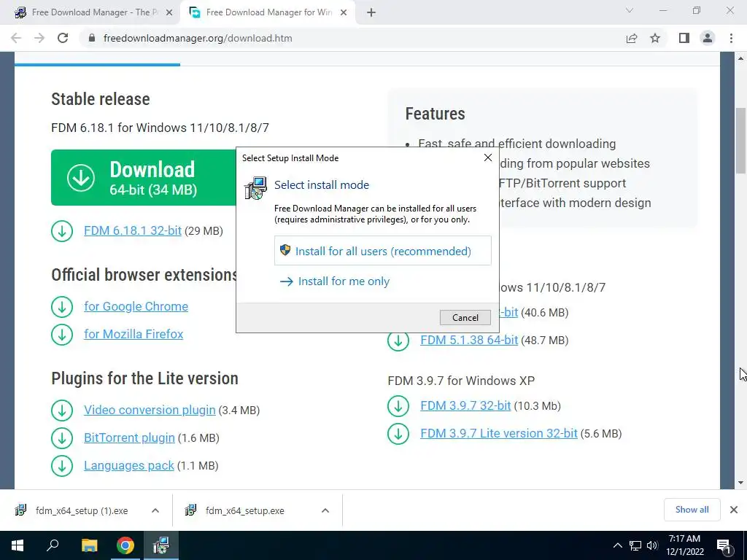This screenshot has height=560, width=747.
Task: Click the download icon beside for Mozilla Firefox
Action: click(62, 334)
